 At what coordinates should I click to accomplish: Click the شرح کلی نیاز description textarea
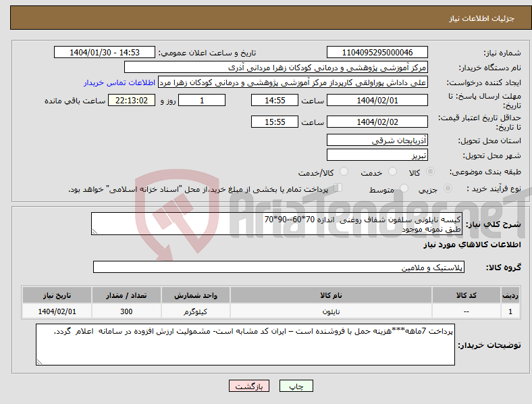coord(276,224)
